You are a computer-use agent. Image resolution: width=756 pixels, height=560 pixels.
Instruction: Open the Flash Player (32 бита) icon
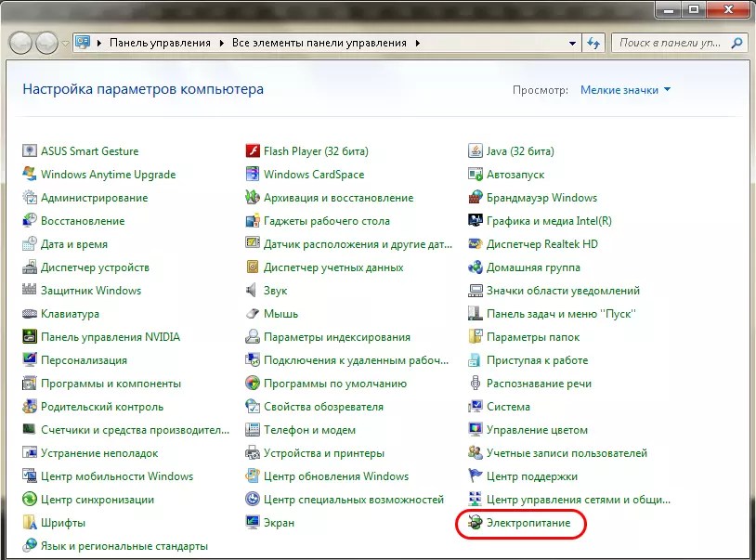click(x=253, y=151)
